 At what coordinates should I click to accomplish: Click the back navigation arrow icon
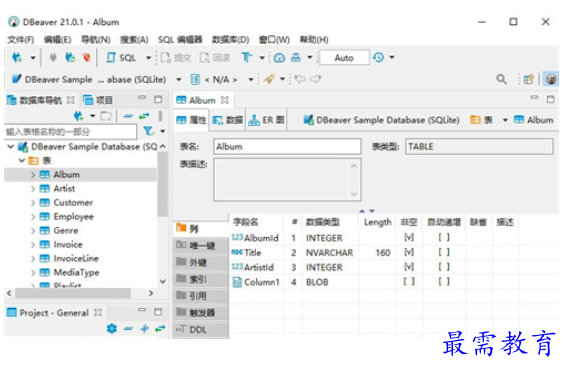coord(299,79)
